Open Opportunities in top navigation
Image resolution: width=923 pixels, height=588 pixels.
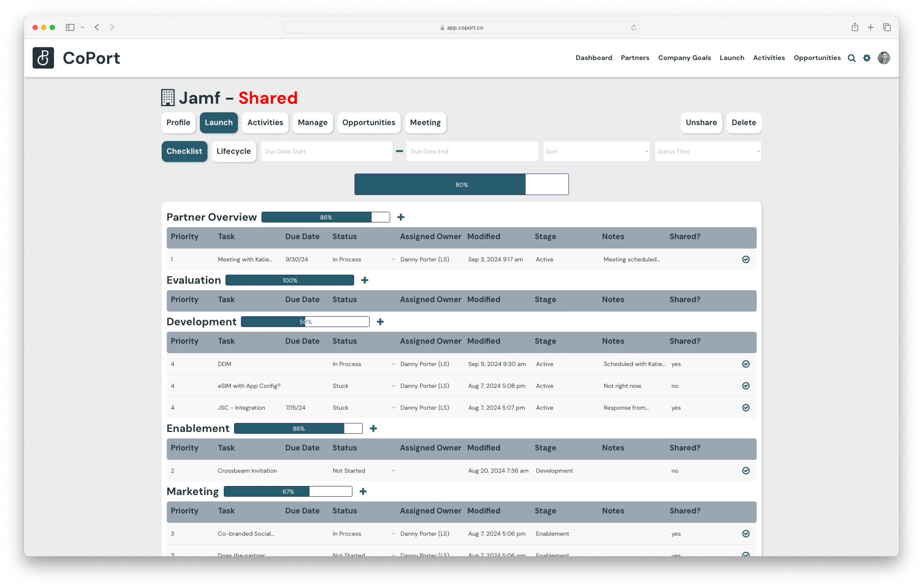coord(817,58)
